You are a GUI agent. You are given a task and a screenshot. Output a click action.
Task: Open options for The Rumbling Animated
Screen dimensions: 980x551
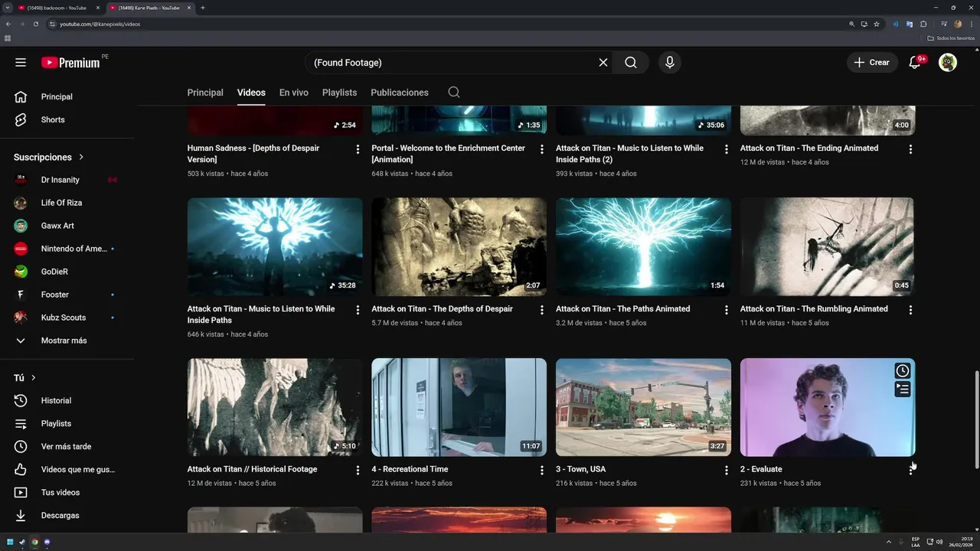coord(910,310)
